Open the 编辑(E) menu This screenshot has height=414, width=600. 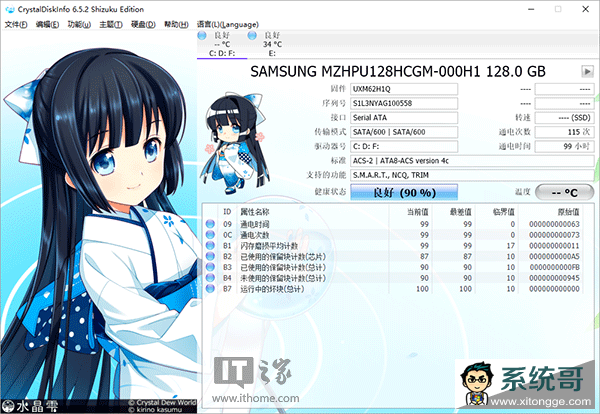point(47,24)
